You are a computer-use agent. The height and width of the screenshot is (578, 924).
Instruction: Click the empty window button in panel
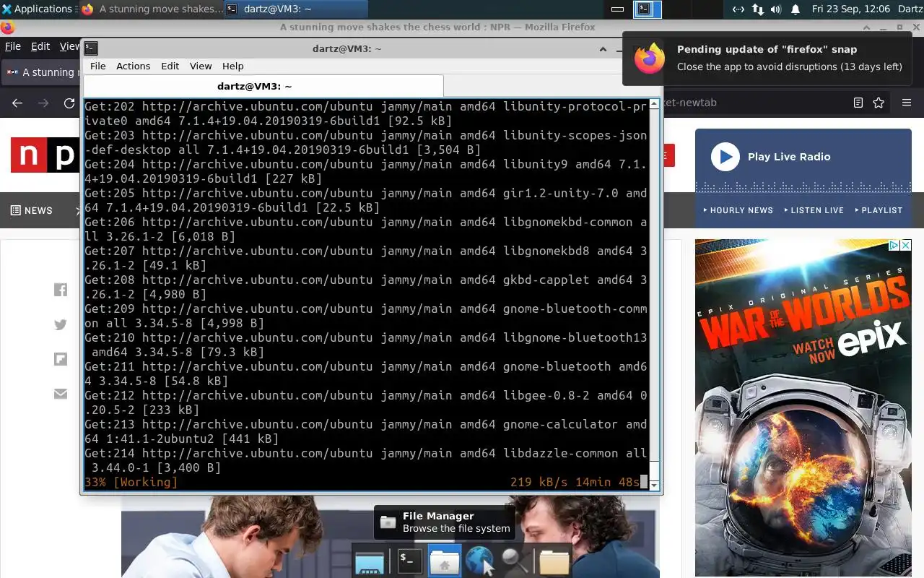(x=617, y=9)
